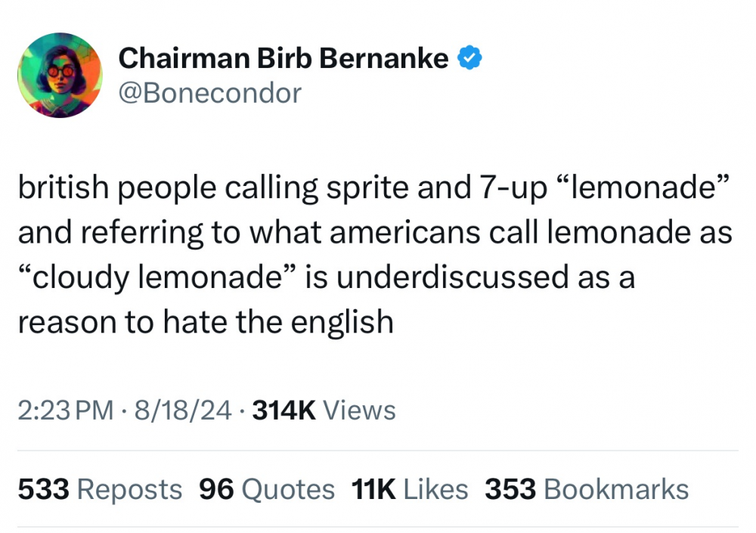Open the 533 Reposts list
This screenshot has width=756, height=533.
point(100,489)
